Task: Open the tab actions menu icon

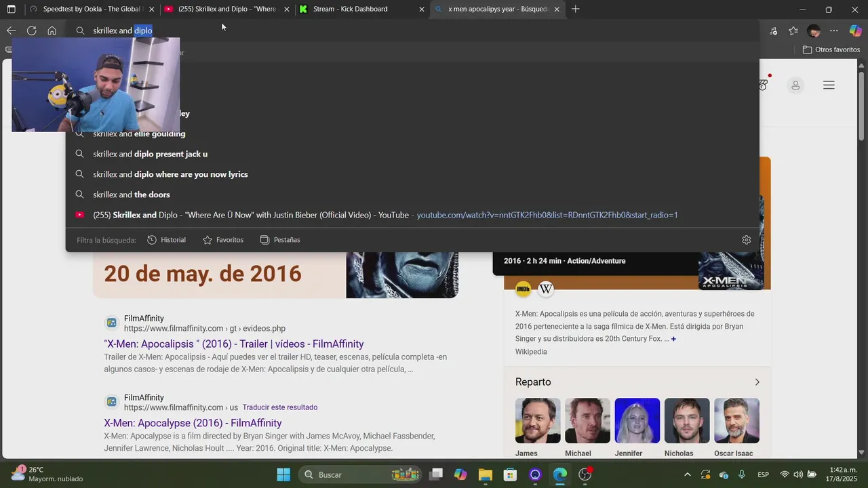Action: (x=11, y=9)
